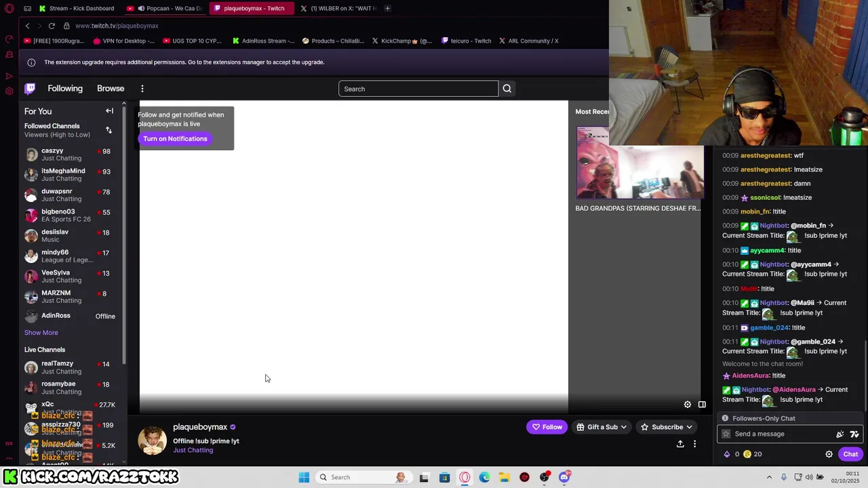Open the three-dot menu beside Browse
The width and height of the screenshot is (868, 488).
(142, 89)
